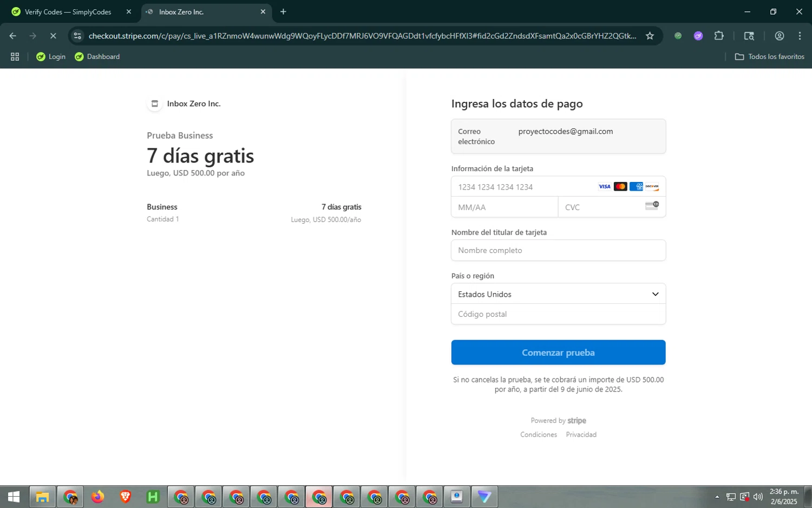Close the Verify Codes — SimplyCodes tab

(129, 12)
